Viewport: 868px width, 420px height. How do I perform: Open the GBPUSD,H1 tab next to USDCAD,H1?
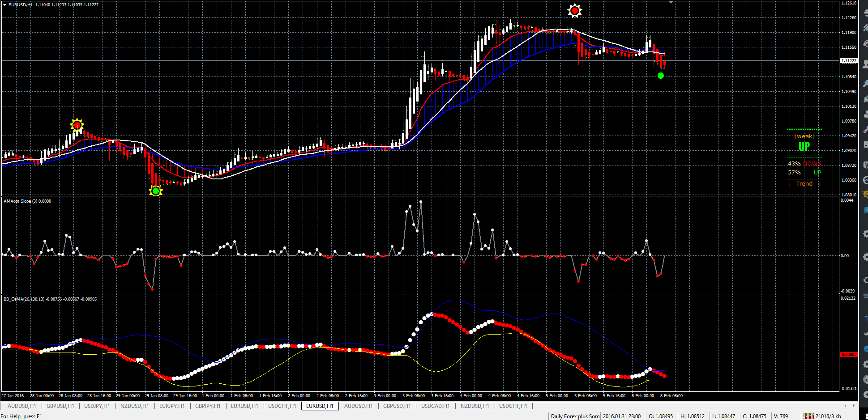click(x=397, y=406)
